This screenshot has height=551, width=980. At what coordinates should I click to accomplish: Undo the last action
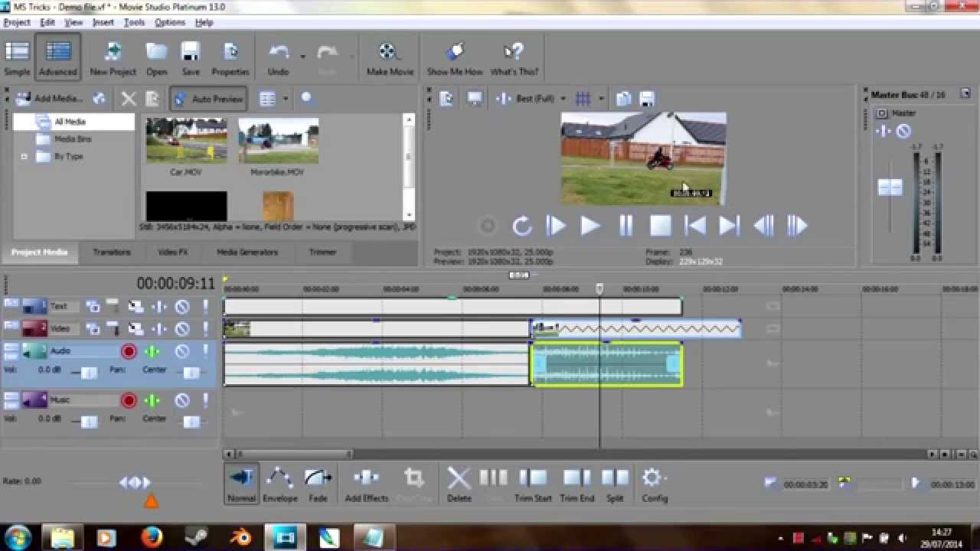click(x=278, y=59)
